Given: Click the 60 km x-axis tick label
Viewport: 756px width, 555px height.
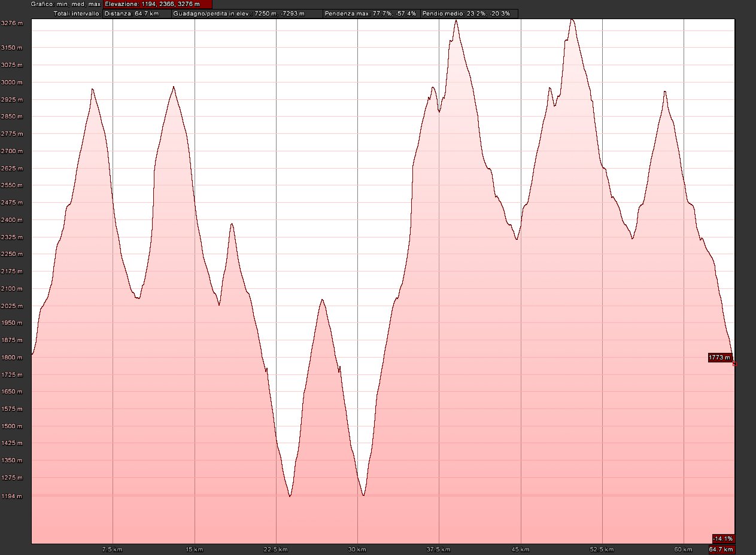Looking at the screenshot, I should coord(684,549).
